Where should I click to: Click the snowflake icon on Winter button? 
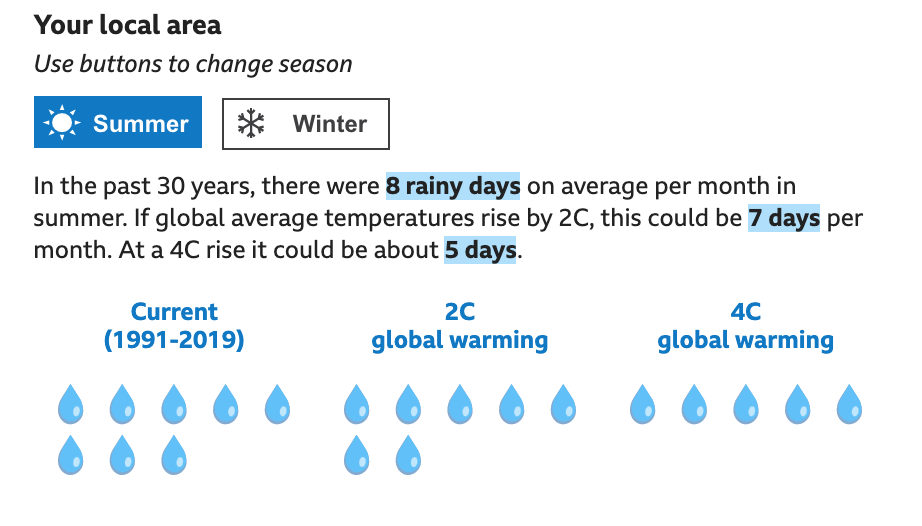tap(251, 124)
